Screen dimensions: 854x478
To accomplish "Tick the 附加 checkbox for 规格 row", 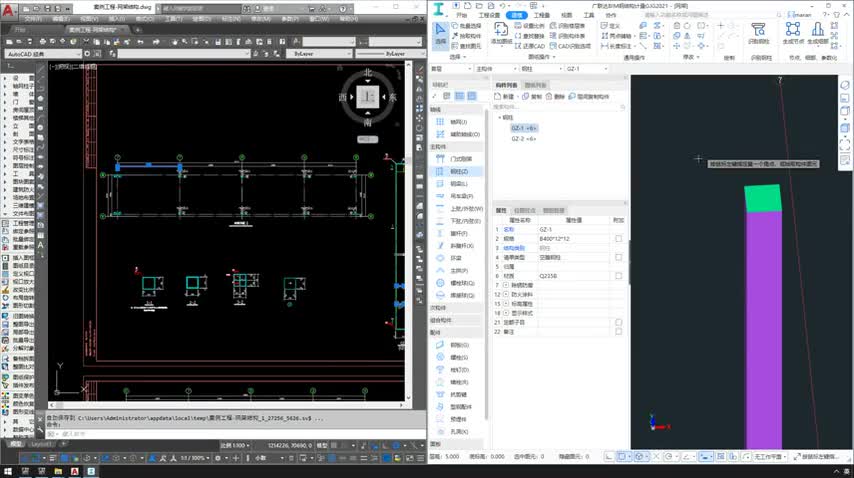I will [619, 238].
